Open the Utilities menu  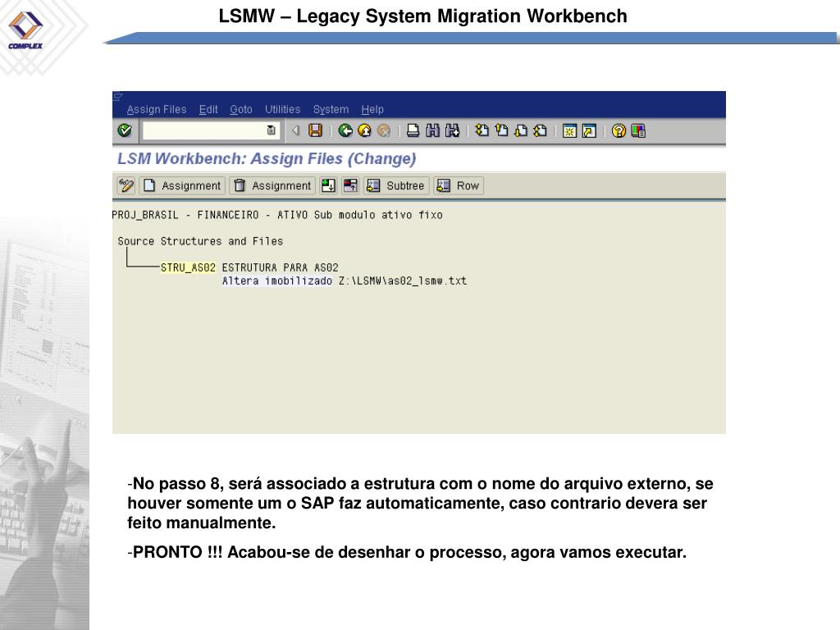(x=282, y=109)
